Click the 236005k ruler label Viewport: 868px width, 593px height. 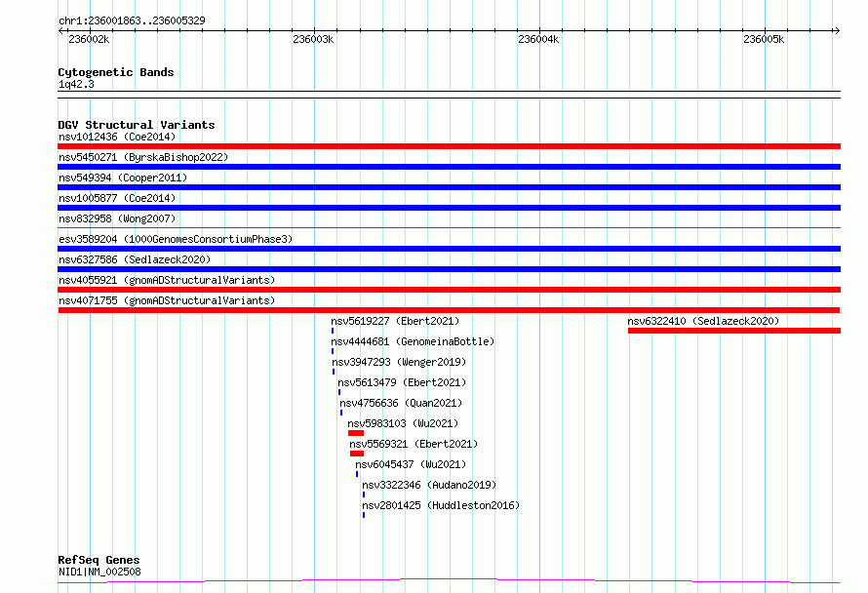click(x=764, y=39)
